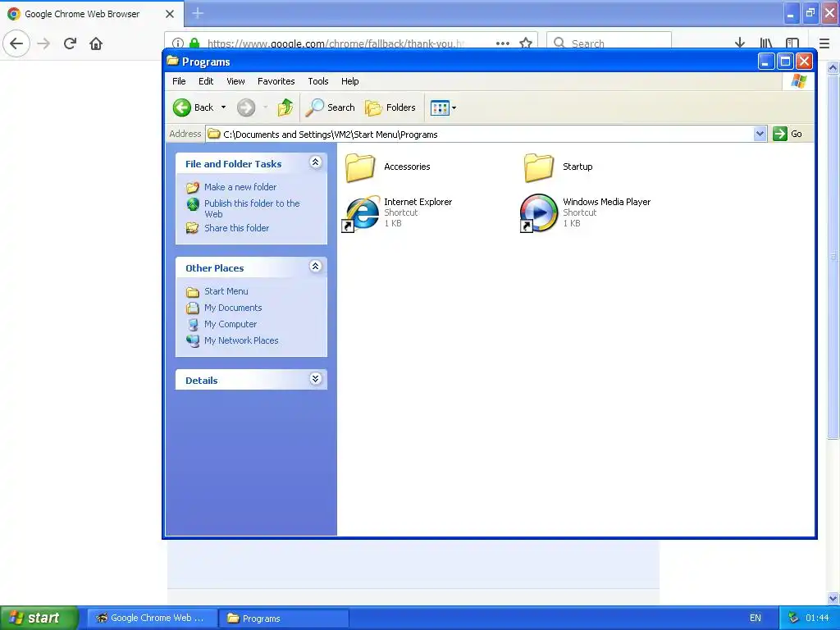The width and height of the screenshot is (840, 630).
Task: Click the browser scrollbar down arrow
Action: pyautogui.click(x=833, y=598)
